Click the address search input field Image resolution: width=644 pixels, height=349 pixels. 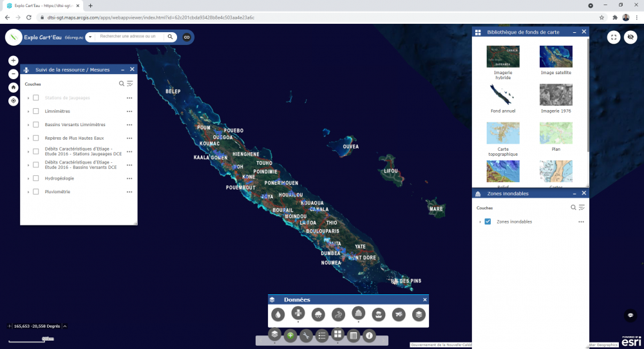[129, 37]
